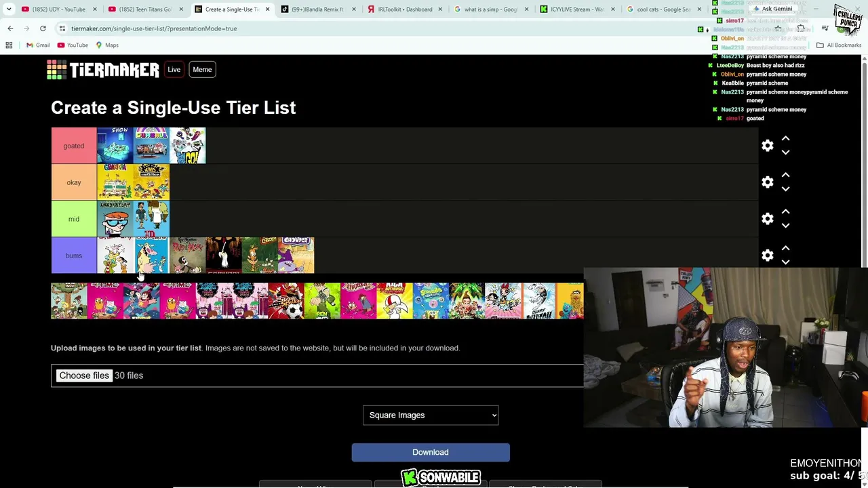Switch to the Bandla Remix TikTok tab
The image size is (868, 488).
coord(317,9)
